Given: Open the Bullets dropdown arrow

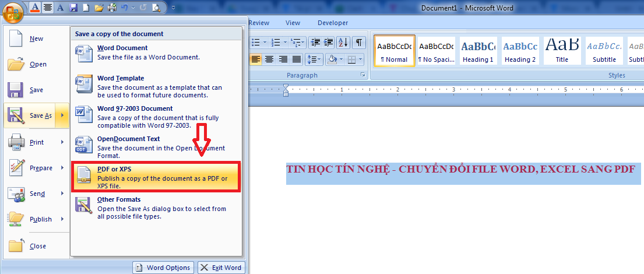Looking at the screenshot, I should tap(265, 42).
